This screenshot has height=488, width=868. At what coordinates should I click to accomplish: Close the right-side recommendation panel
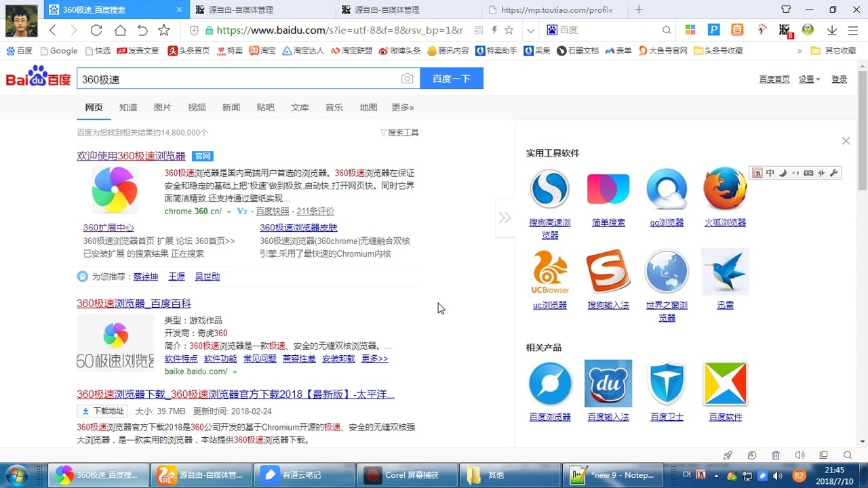click(846, 141)
